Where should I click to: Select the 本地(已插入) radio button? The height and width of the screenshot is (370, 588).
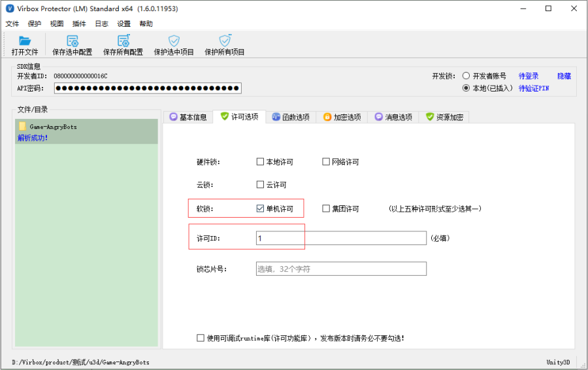(x=466, y=88)
